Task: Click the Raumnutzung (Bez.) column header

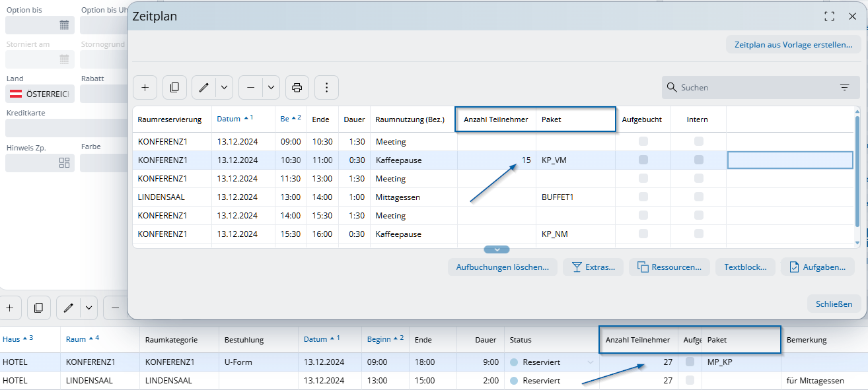Action: coord(410,119)
